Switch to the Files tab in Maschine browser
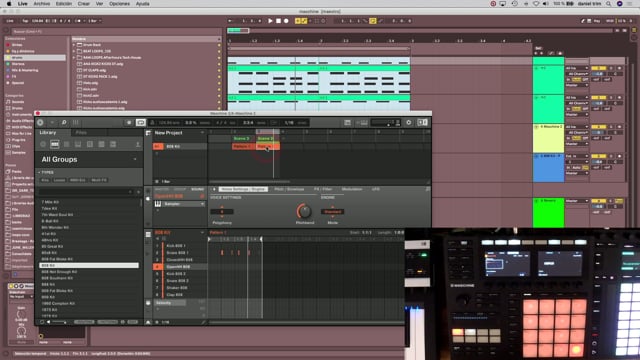The height and width of the screenshot is (360, 640). 81,133
